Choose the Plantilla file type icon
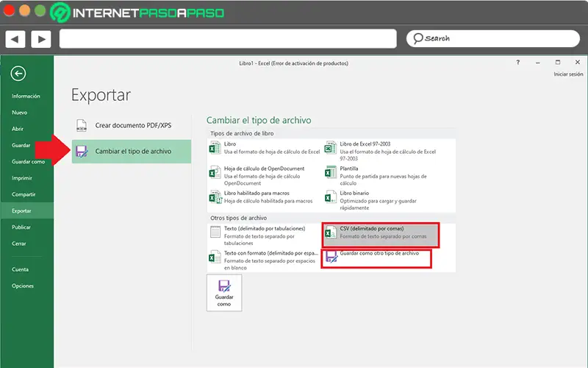Viewport: 588px width, 368px height. click(331, 172)
